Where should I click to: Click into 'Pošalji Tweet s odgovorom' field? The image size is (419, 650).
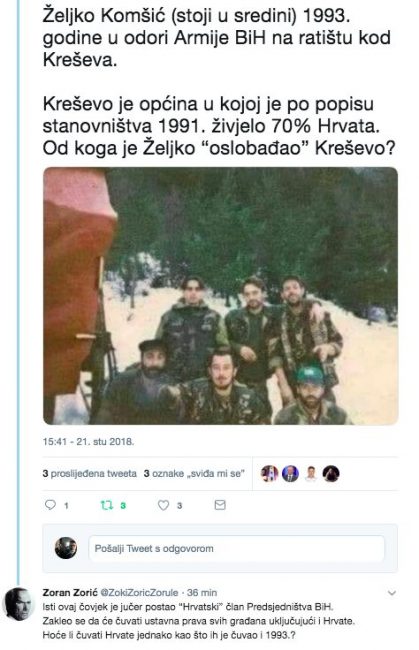coord(236,548)
